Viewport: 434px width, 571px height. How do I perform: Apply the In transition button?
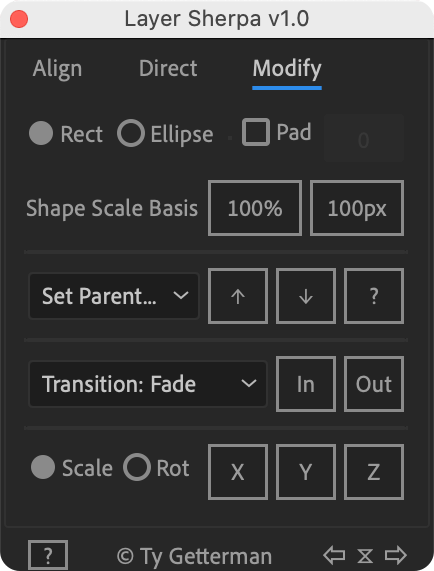click(x=306, y=384)
